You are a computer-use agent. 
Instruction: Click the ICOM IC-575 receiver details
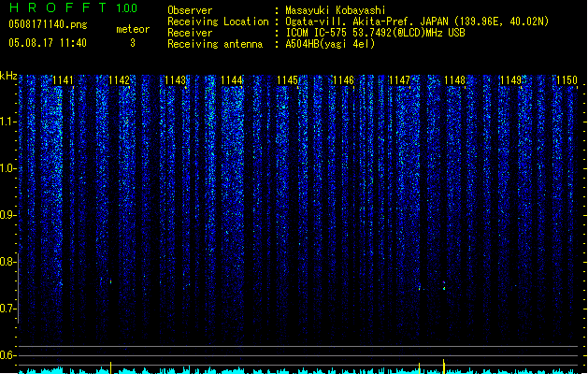376,33
